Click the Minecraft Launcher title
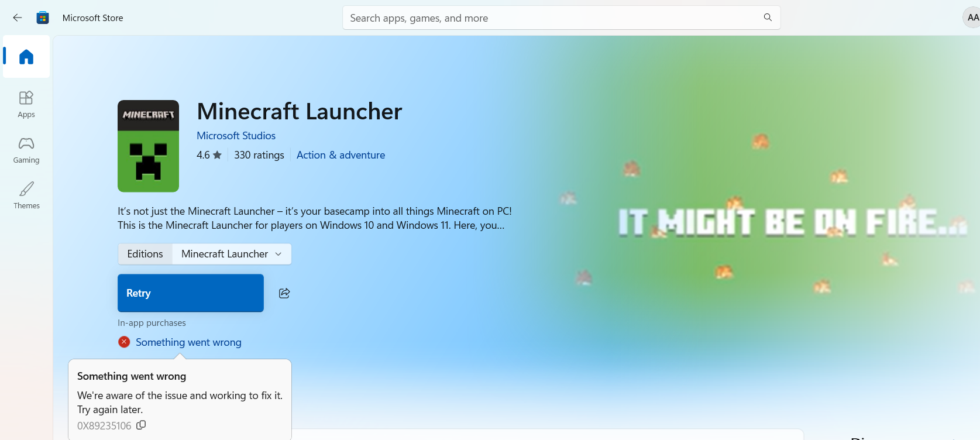 coord(300,111)
